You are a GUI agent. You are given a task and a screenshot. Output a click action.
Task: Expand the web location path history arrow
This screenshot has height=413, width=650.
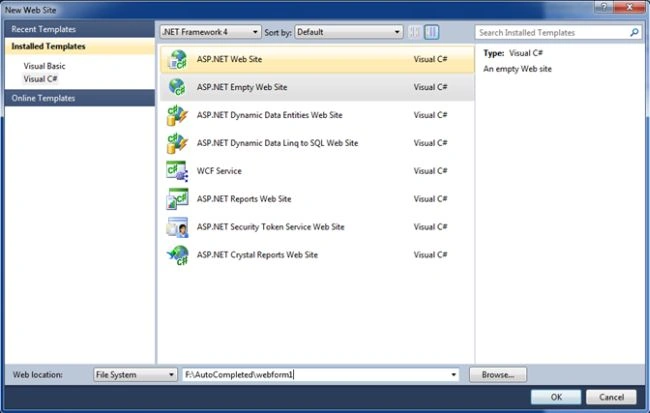pos(454,375)
